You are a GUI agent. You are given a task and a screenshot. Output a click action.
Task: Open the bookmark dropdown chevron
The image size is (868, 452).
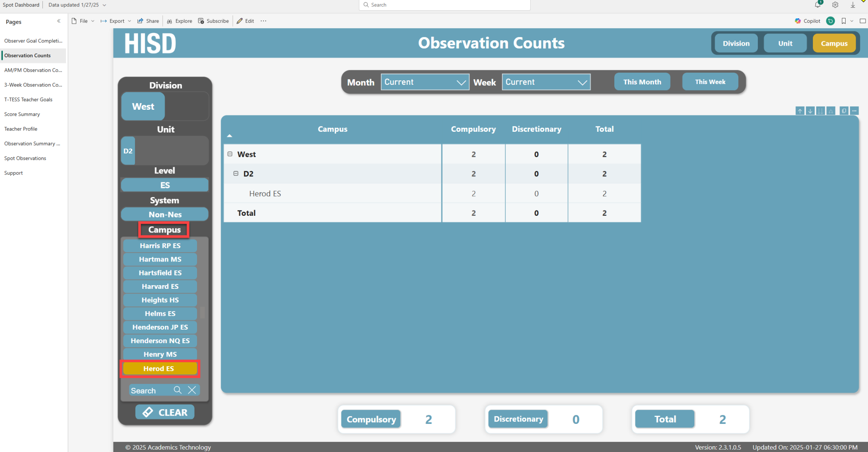852,21
